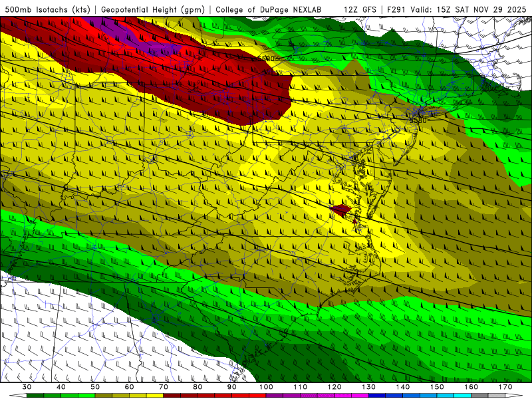
Task: Click the legend value 170
Action: pos(505,387)
